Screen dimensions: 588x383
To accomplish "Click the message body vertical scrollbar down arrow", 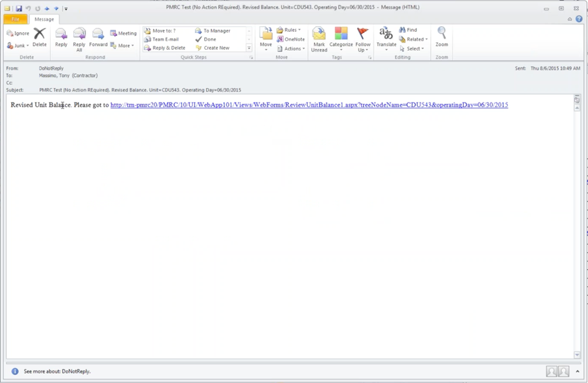I will (577, 355).
